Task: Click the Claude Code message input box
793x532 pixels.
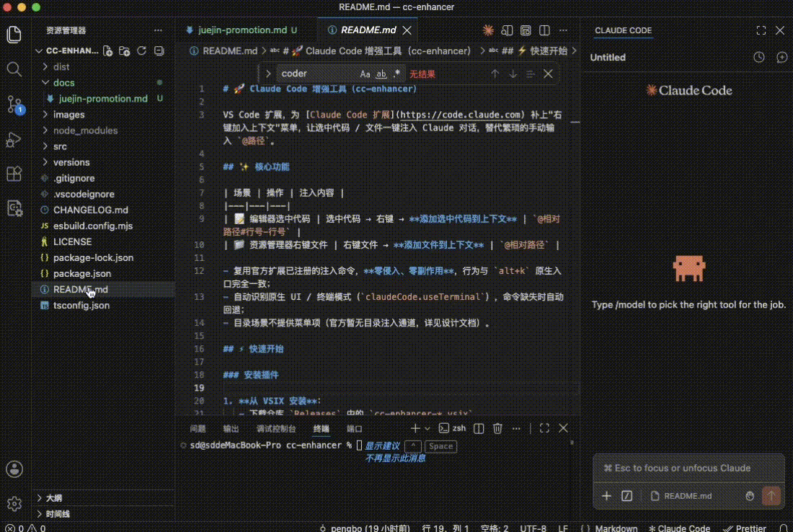Action: (x=688, y=469)
